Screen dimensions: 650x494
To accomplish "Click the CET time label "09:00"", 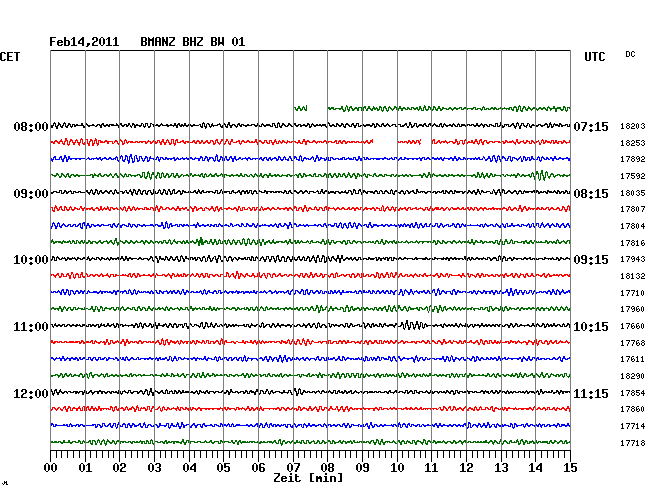I will pyautogui.click(x=31, y=194).
